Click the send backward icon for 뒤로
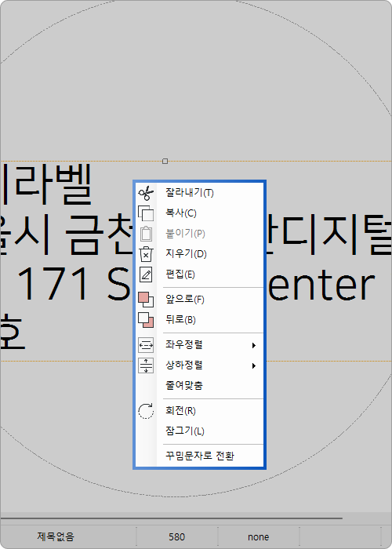This screenshot has height=549, width=392. pos(146,320)
